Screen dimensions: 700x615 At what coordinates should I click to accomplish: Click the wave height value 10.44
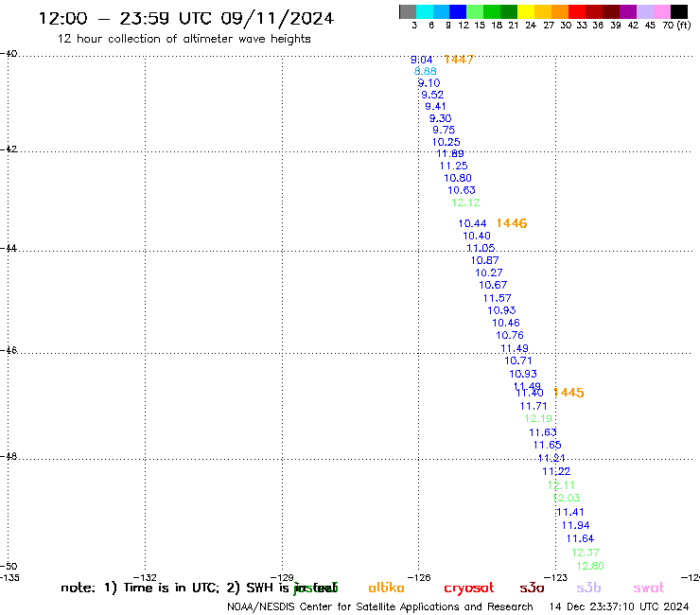pos(472,223)
